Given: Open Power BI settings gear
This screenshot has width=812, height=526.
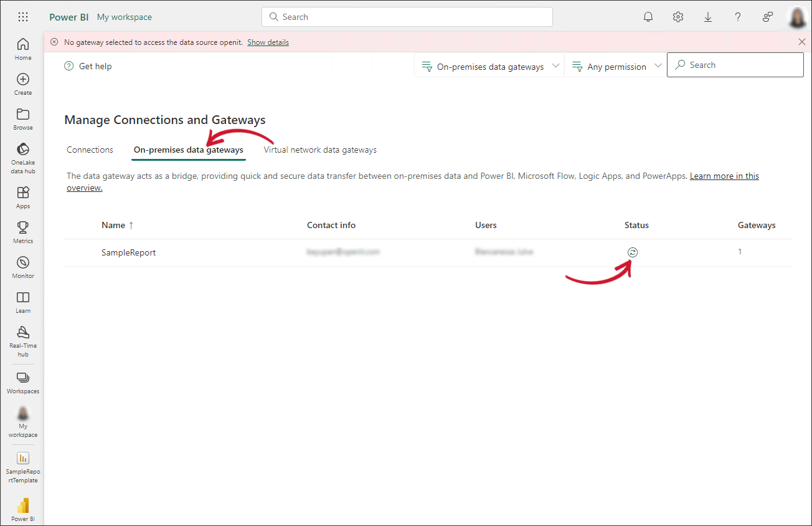Looking at the screenshot, I should point(677,17).
